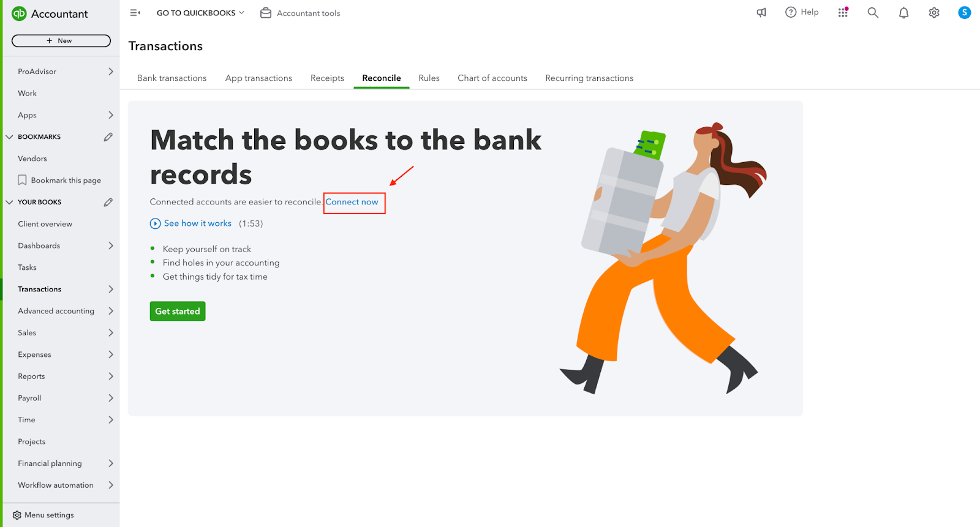
Task: Edit Your Books with the pencil icon
Action: (108, 202)
